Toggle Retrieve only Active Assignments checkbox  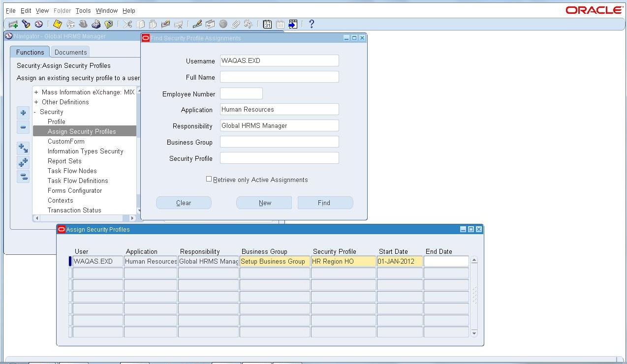click(209, 179)
